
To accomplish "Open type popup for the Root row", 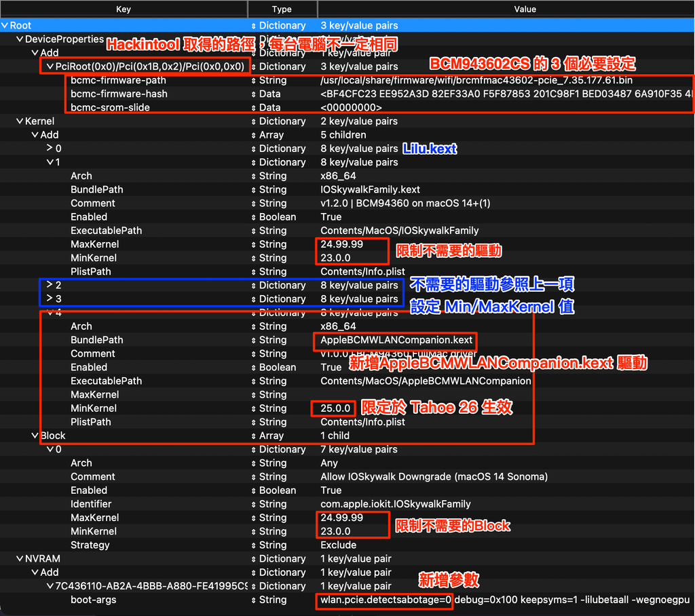I will [254, 26].
